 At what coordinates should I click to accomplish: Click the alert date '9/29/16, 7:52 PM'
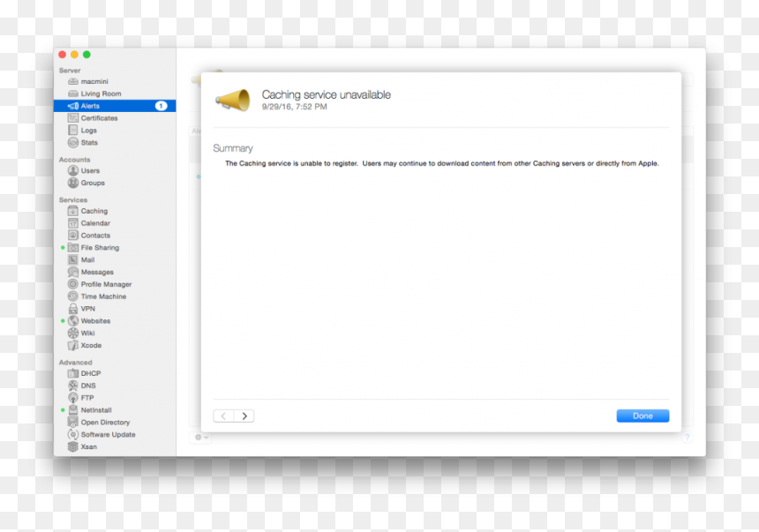294,107
